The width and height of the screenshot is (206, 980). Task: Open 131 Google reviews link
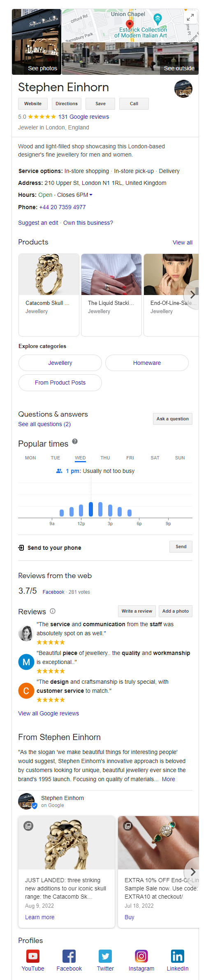tap(84, 117)
